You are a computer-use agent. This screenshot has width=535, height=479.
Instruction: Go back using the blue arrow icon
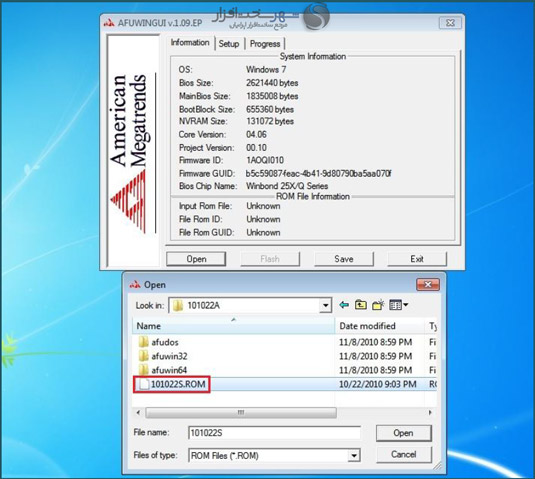(x=344, y=305)
